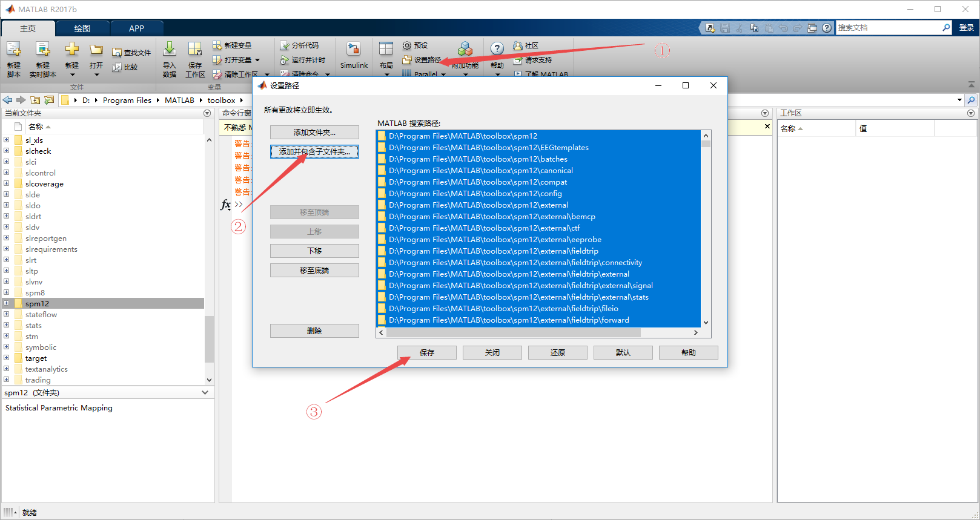
Task: Click 比较 (Compare) in toolbar
Action: (125, 67)
